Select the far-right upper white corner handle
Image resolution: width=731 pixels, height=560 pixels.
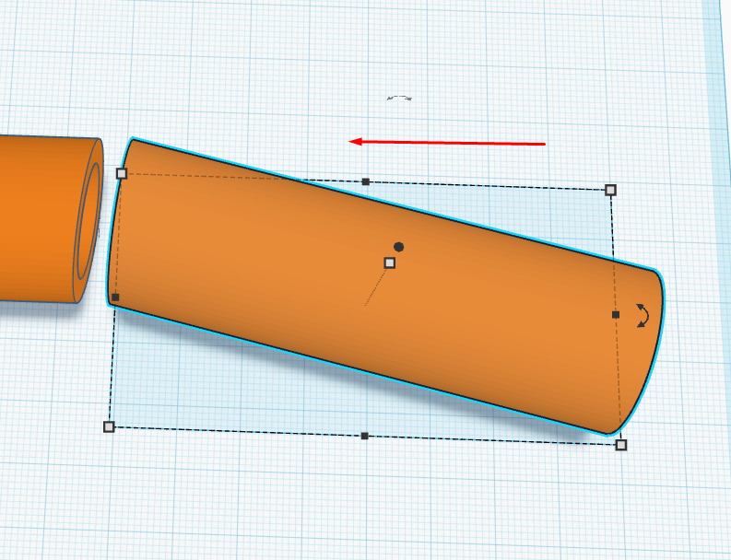pos(610,190)
